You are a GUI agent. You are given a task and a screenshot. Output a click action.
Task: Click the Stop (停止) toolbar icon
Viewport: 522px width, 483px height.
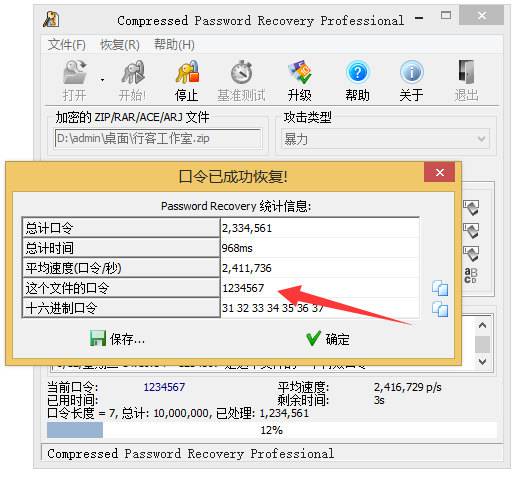click(x=187, y=72)
